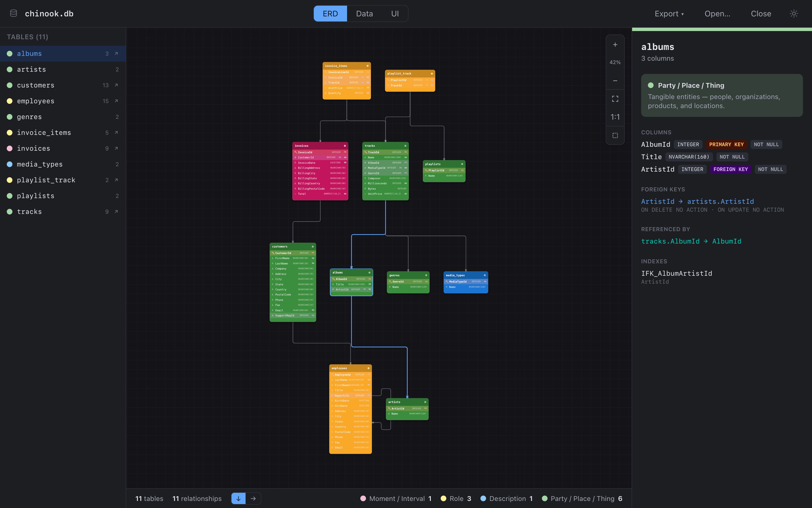The height and width of the screenshot is (508, 812).
Task: Select the artists table node in diagram
Action: [407, 409]
